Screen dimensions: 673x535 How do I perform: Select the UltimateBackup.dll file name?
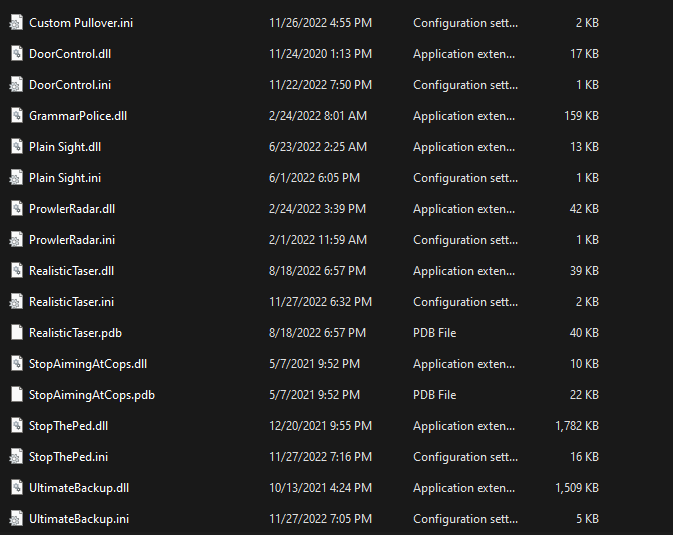(x=79, y=488)
